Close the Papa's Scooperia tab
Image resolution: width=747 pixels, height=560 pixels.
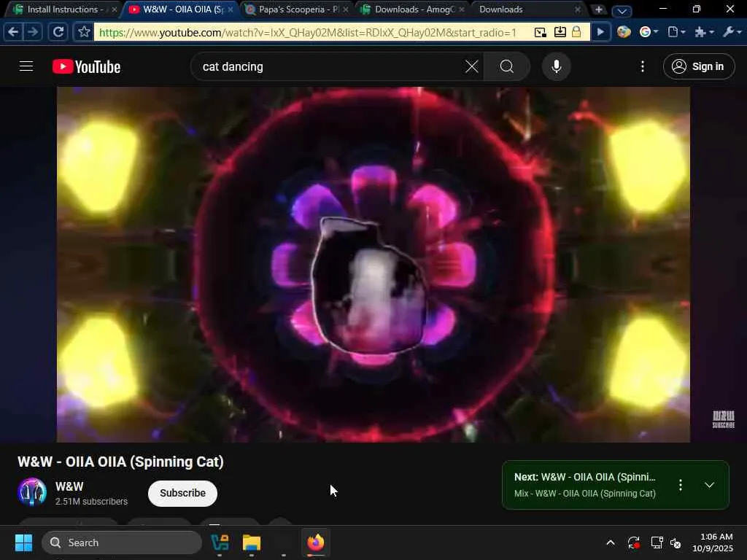(346, 9)
